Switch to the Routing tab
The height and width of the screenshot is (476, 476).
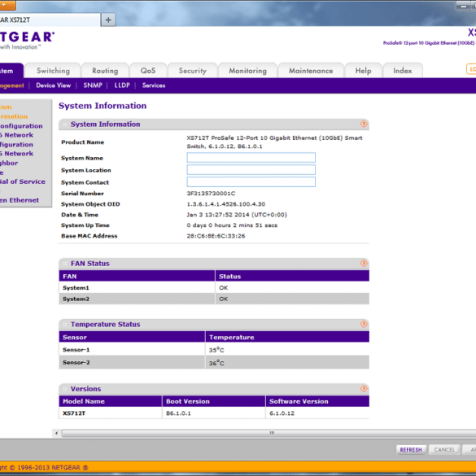[105, 71]
